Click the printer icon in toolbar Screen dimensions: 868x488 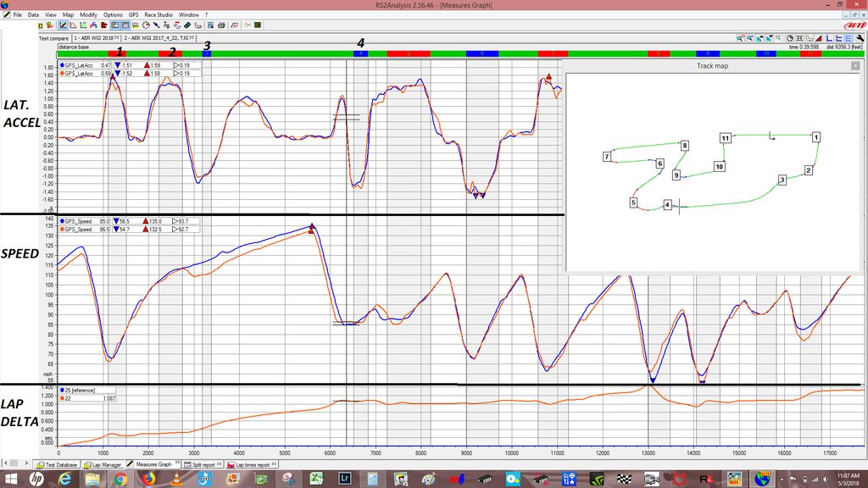[x=221, y=25]
